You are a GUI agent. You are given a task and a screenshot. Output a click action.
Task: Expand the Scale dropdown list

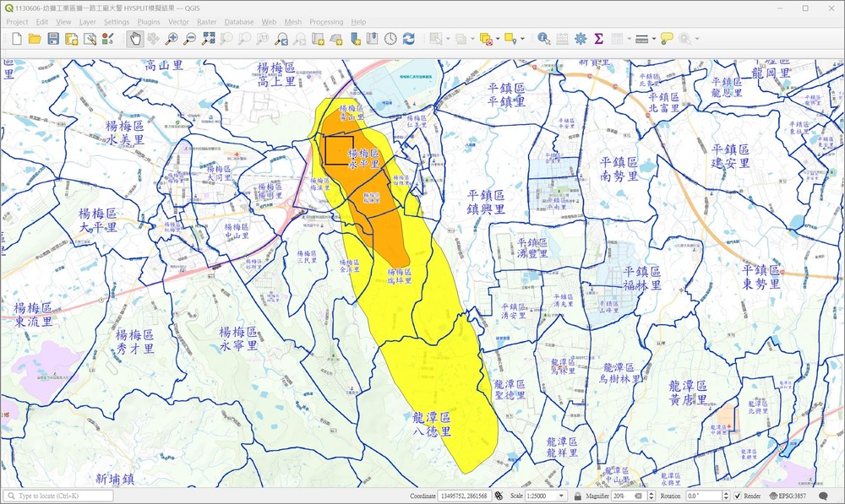(x=561, y=496)
